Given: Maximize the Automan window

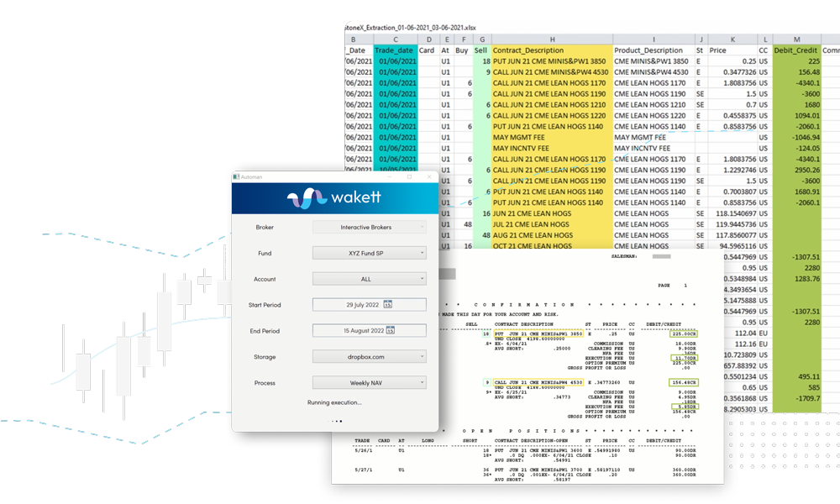Looking at the screenshot, I should coord(409,176).
